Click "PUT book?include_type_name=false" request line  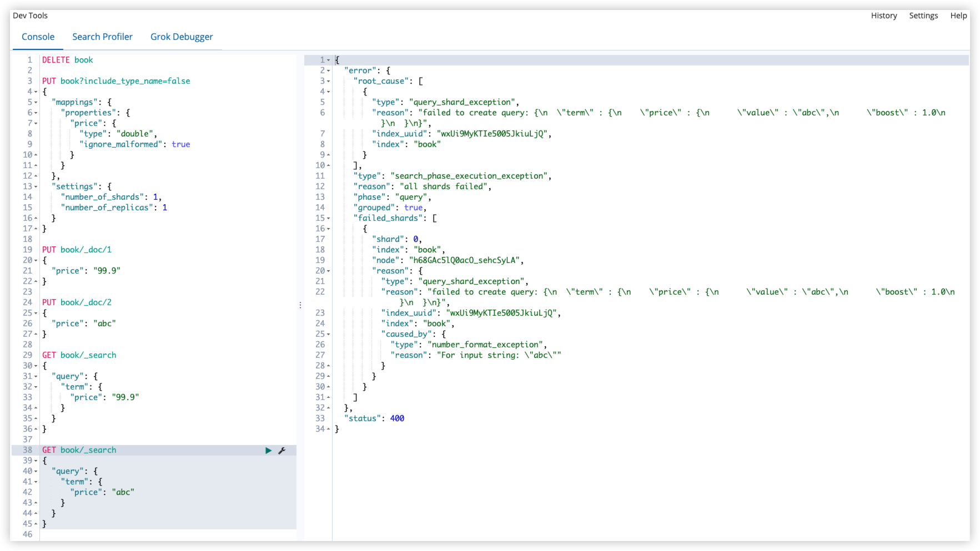tap(116, 81)
